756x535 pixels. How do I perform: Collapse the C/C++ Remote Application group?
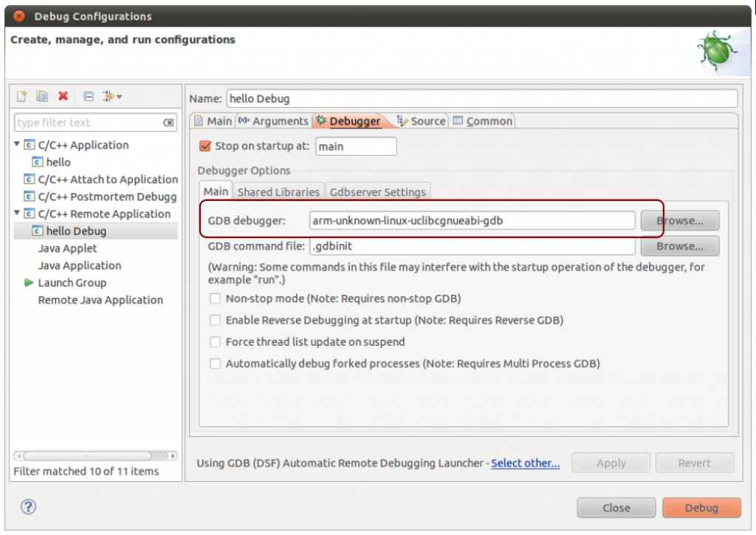pos(15,214)
